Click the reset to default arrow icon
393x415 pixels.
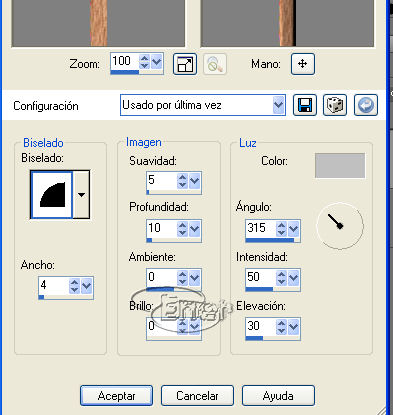(x=366, y=105)
